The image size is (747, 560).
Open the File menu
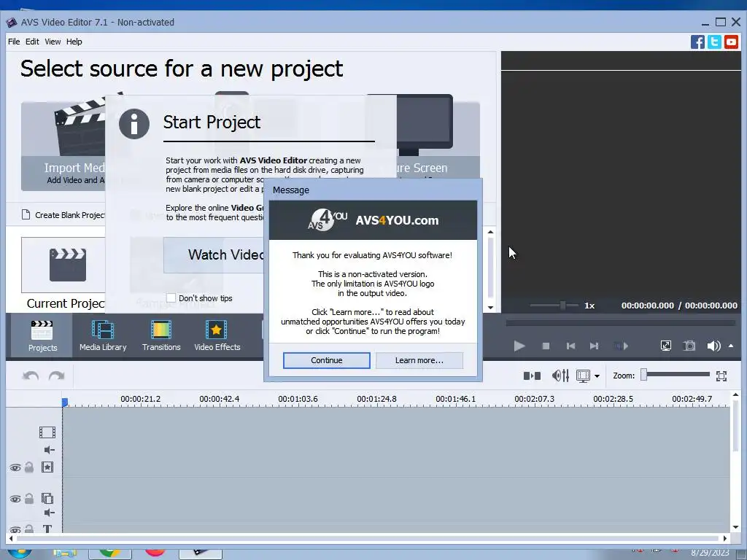click(x=14, y=42)
